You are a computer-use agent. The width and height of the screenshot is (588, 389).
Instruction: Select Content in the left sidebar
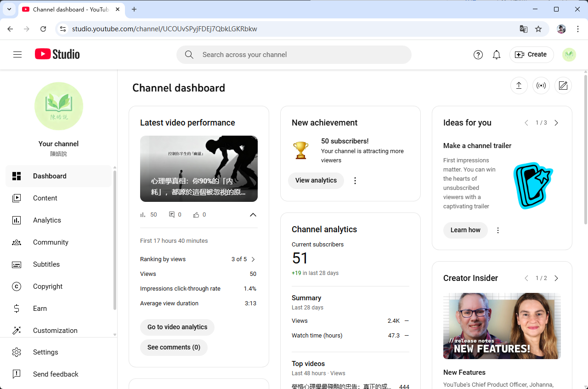[45, 198]
